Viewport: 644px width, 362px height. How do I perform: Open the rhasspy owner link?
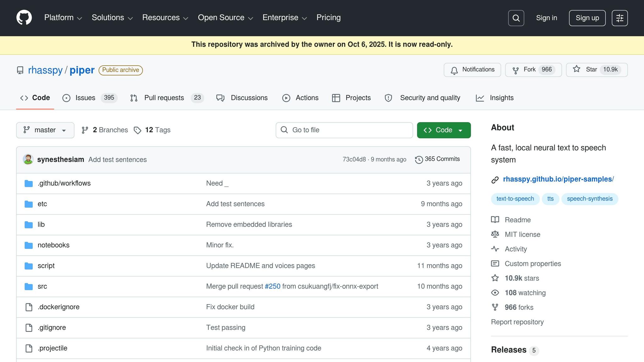click(x=45, y=70)
